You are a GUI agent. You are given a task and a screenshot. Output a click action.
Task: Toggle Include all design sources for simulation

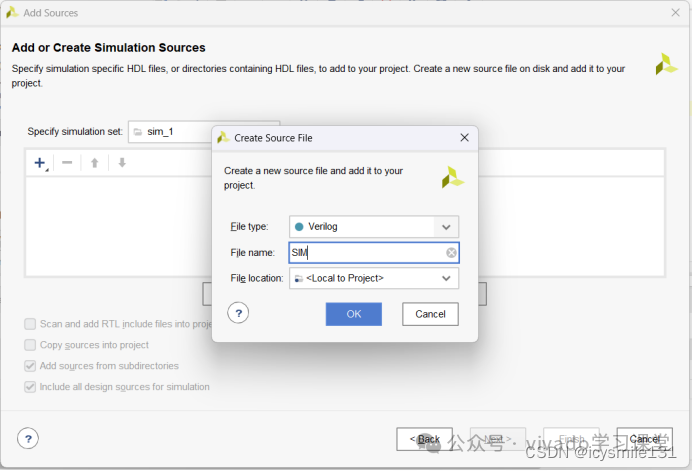pyautogui.click(x=30, y=387)
